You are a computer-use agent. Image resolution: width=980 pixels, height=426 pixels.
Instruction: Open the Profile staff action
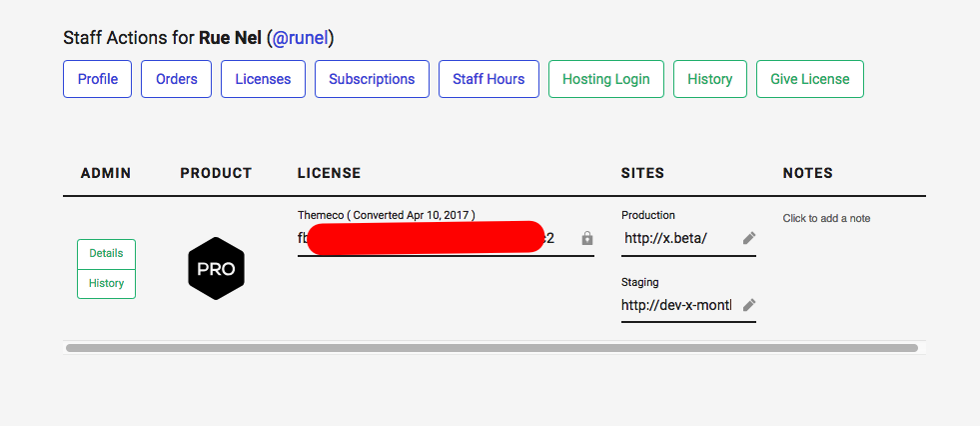click(98, 79)
